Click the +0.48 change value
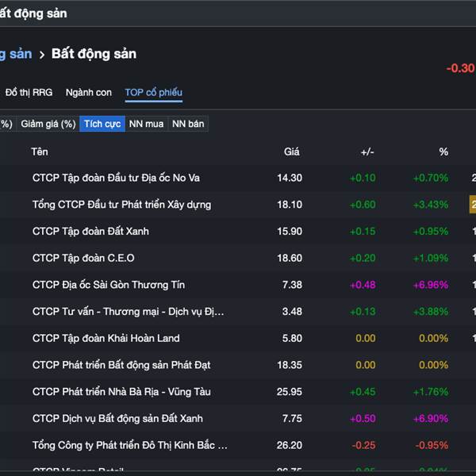476x476 pixels. 363,285
